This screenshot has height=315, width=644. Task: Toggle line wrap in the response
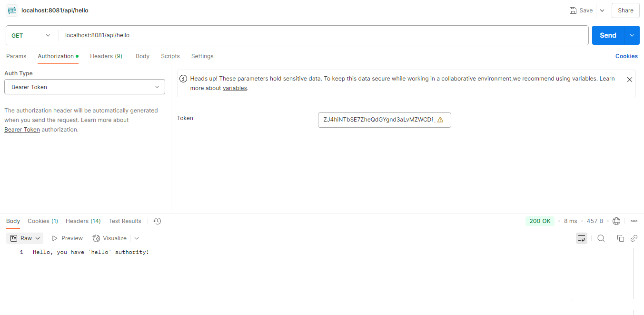582,238
